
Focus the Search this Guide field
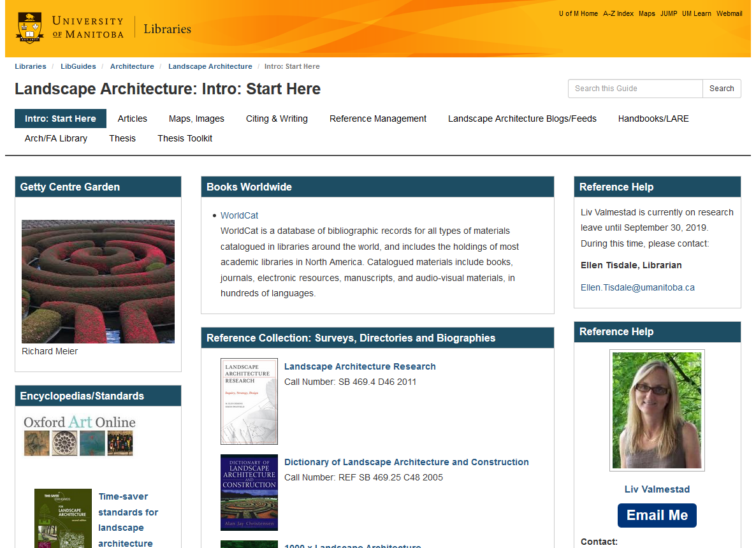635,89
